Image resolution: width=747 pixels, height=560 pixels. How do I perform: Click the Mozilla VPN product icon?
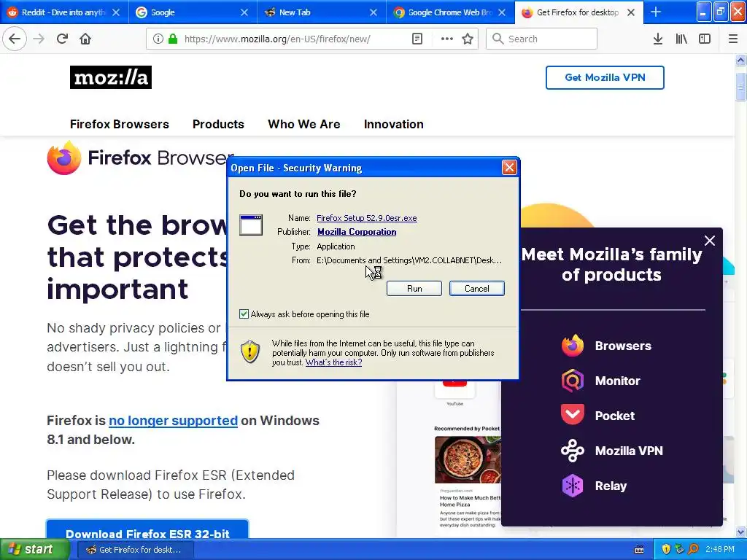[x=572, y=451]
